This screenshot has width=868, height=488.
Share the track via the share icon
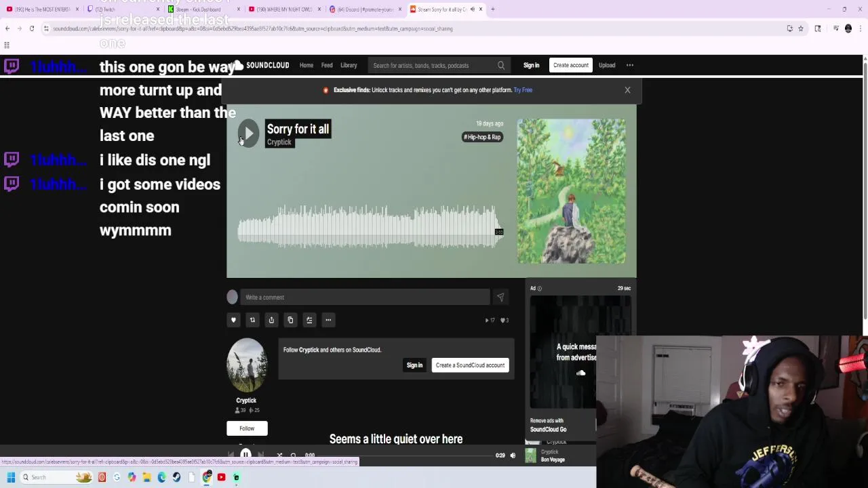pyautogui.click(x=271, y=320)
